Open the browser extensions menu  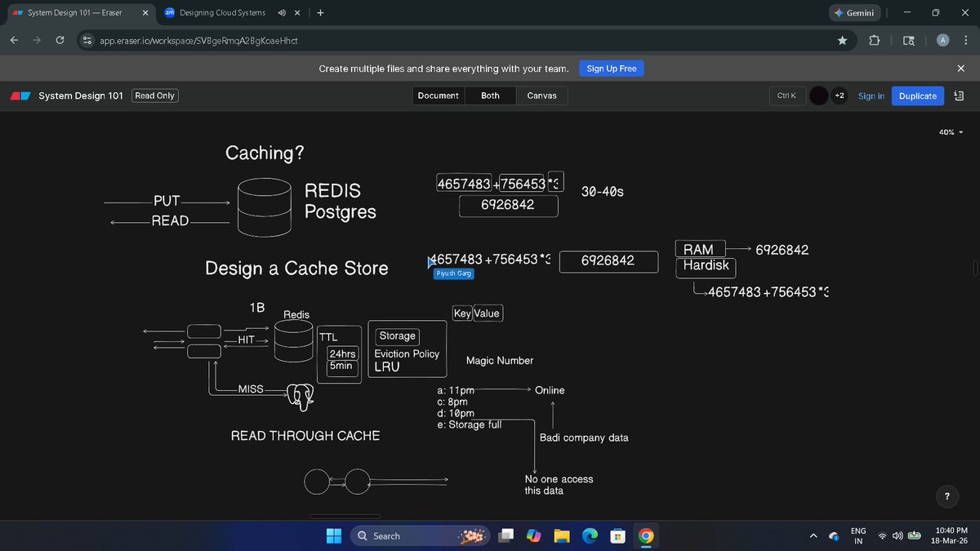875,40
